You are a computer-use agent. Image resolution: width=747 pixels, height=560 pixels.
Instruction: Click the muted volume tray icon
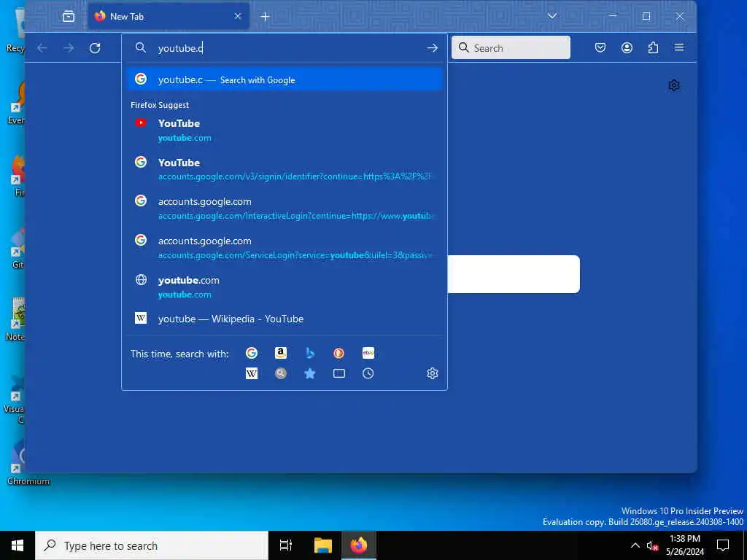point(652,545)
